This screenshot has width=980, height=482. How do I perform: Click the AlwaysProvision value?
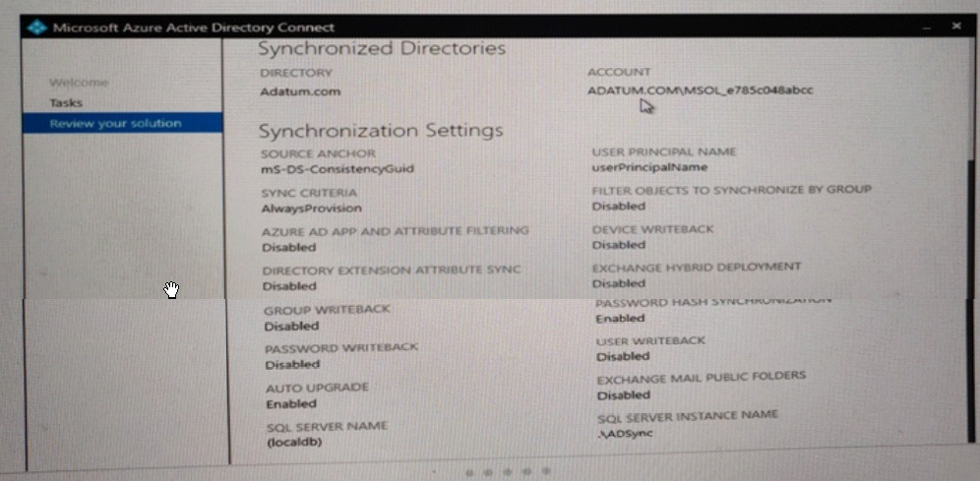311,209
